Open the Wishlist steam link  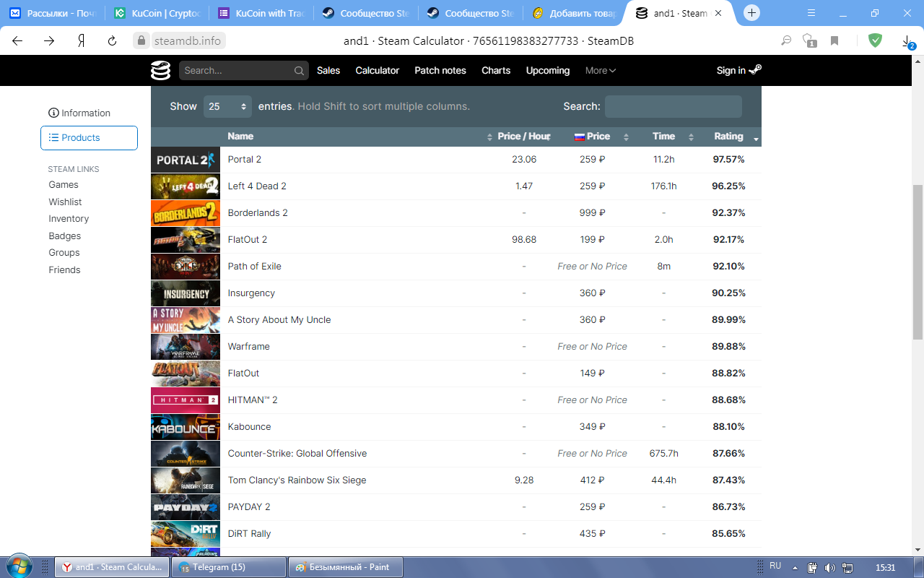click(65, 202)
